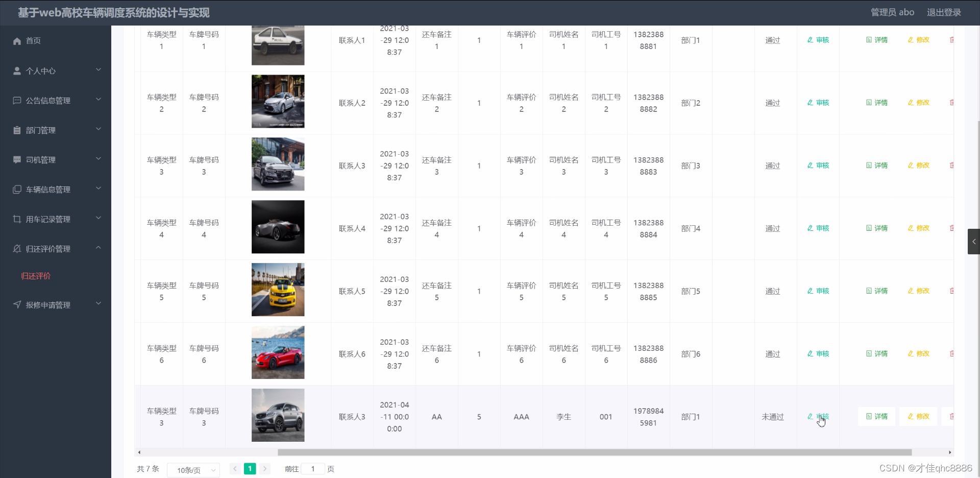This screenshot has width=980, height=478.
Task: Open the 个人中心 menu label
Action: point(41,71)
